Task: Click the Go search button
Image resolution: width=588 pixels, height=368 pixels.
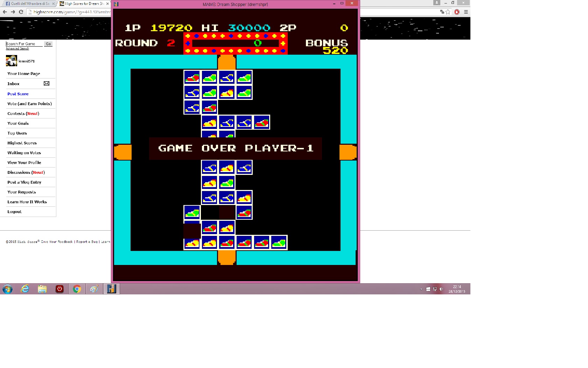Action: tap(48, 44)
